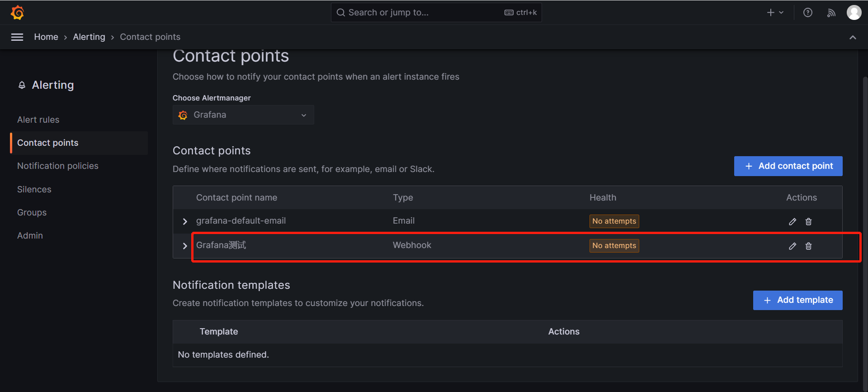This screenshot has width=868, height=392.
Task: Edit the grafana-default-email contact point
Action: pos(792,221)
